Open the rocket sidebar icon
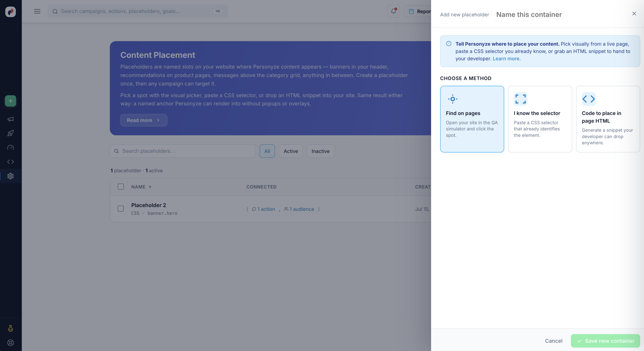 [11, 133]
